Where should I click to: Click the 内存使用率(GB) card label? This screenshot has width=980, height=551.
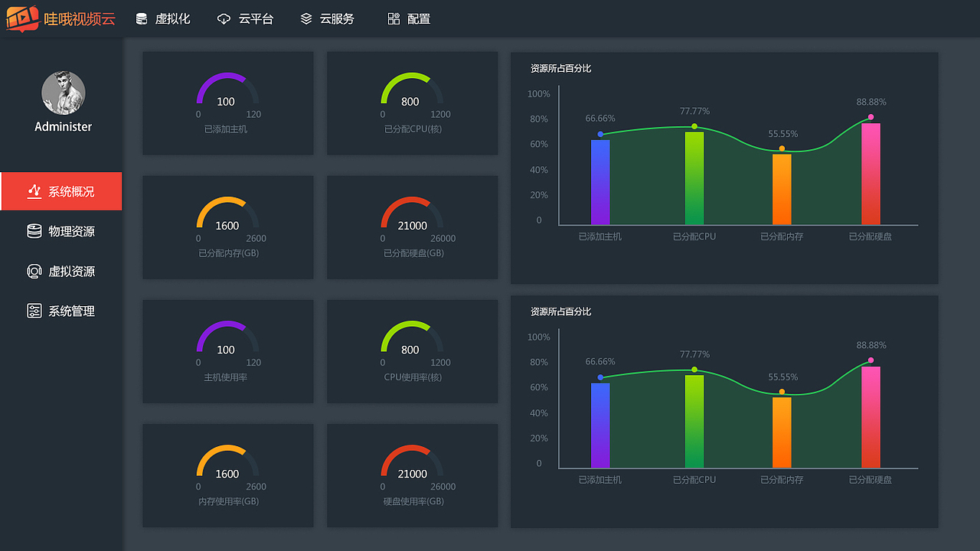pos(228,501)
